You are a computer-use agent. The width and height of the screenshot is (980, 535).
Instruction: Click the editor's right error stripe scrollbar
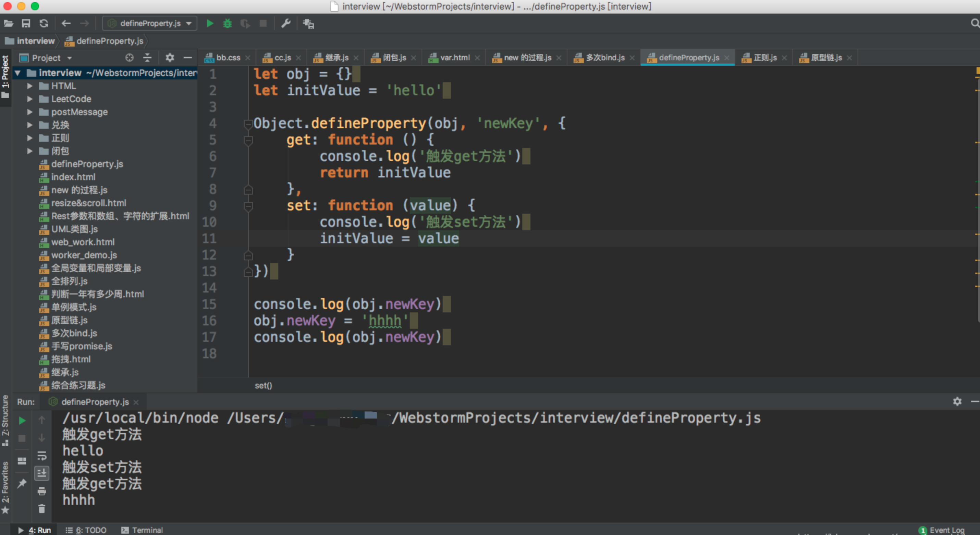coord(977,190)
